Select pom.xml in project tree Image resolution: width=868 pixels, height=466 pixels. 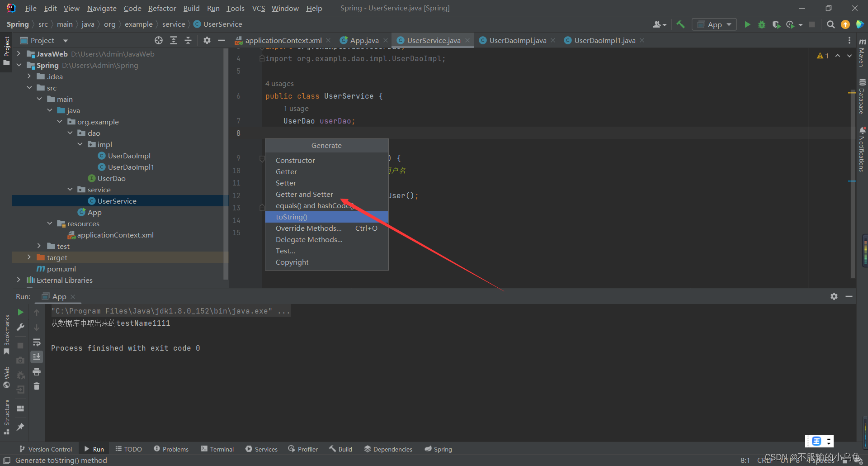click(x=61, y=269)
